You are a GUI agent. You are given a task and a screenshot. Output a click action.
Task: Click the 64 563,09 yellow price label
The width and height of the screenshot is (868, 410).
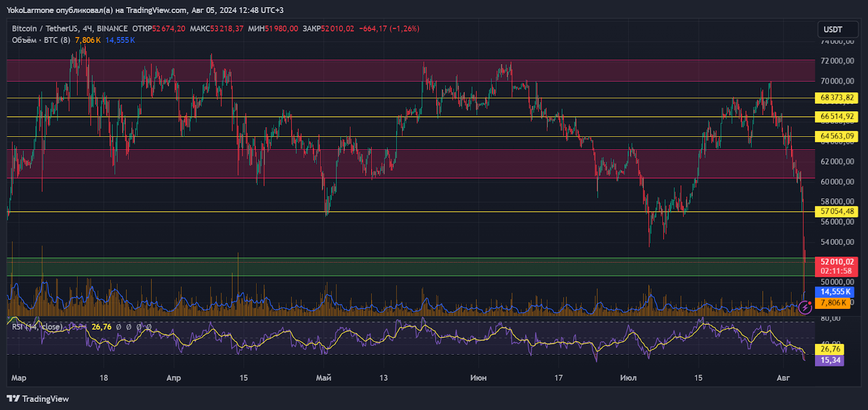(837, 136)
